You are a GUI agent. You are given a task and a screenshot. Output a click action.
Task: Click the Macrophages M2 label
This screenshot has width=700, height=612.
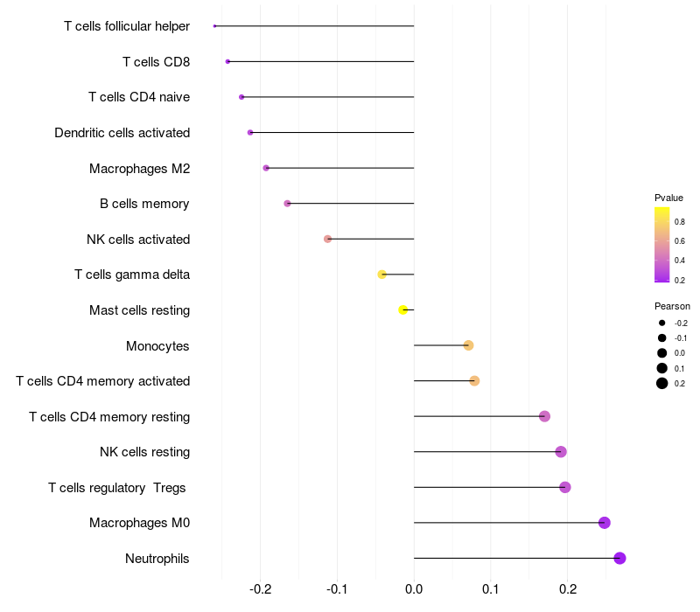[x=139, y=169]
